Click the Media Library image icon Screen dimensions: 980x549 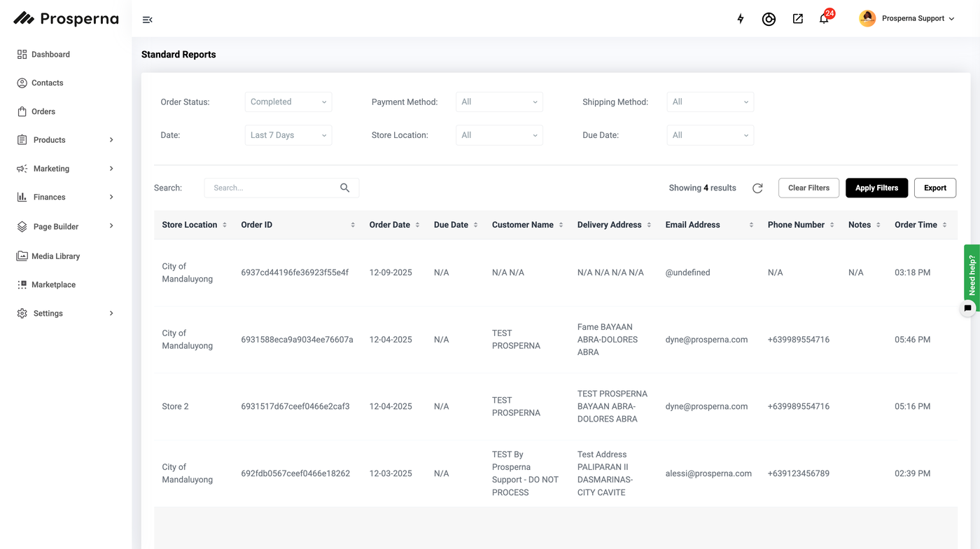pyautogui.click(x=22, y=256)
